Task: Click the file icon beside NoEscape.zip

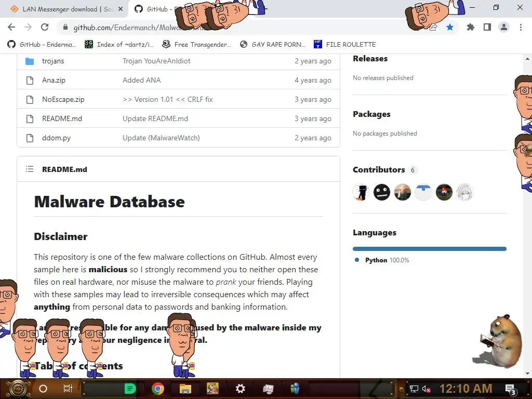Action: [30, 99]
